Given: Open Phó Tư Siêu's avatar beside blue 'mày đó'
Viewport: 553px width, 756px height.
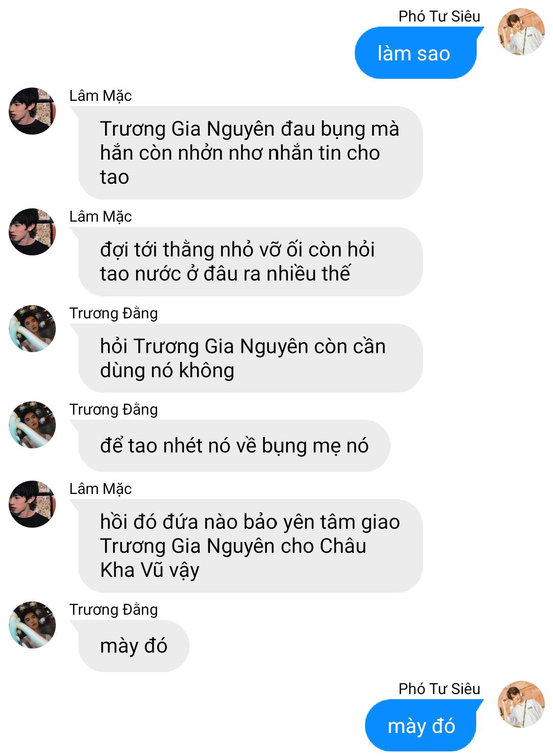Looking at the screenshot, I should (x=521, y=704).
